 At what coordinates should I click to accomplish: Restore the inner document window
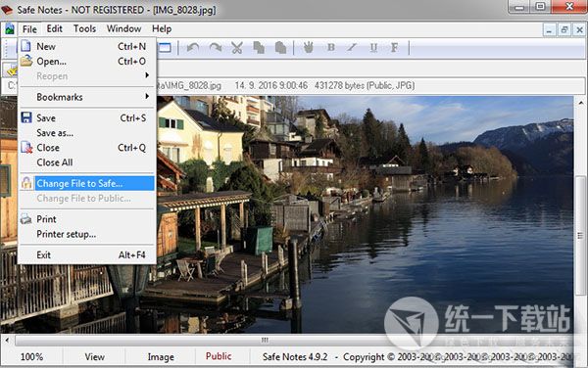tap(564, 29)
